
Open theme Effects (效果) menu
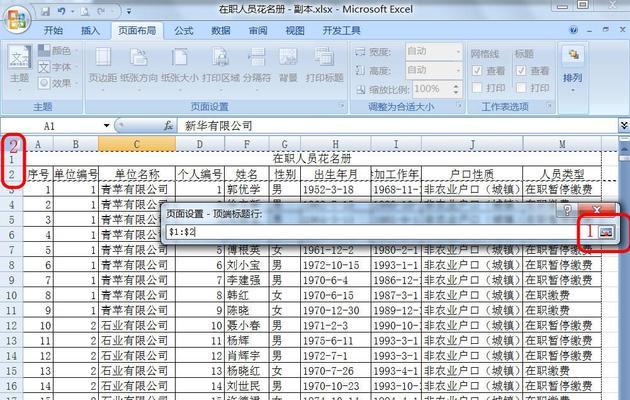[56, 83]
